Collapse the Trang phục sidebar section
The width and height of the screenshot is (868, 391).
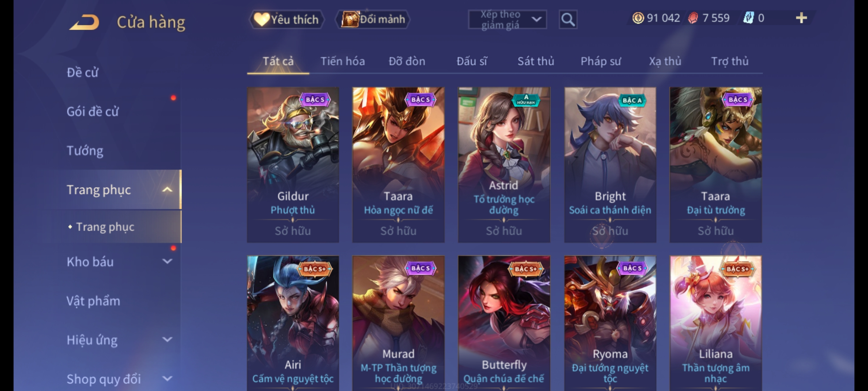tap(167, 190)
